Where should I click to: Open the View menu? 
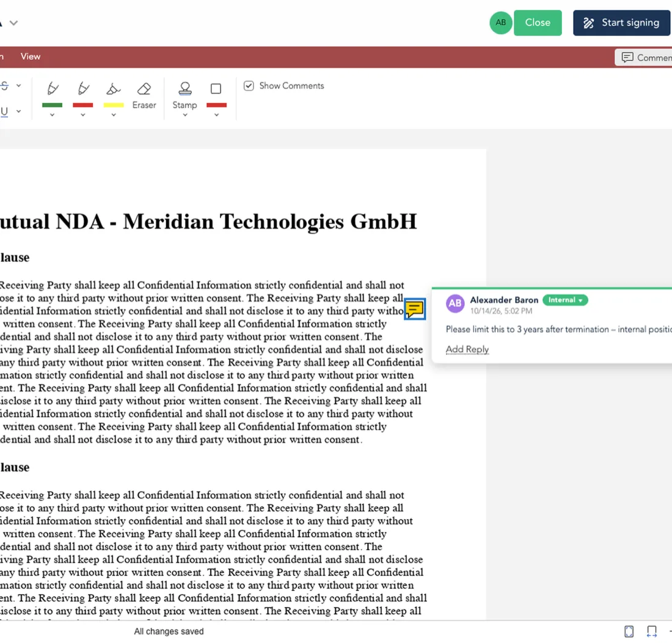pos(31,57)
